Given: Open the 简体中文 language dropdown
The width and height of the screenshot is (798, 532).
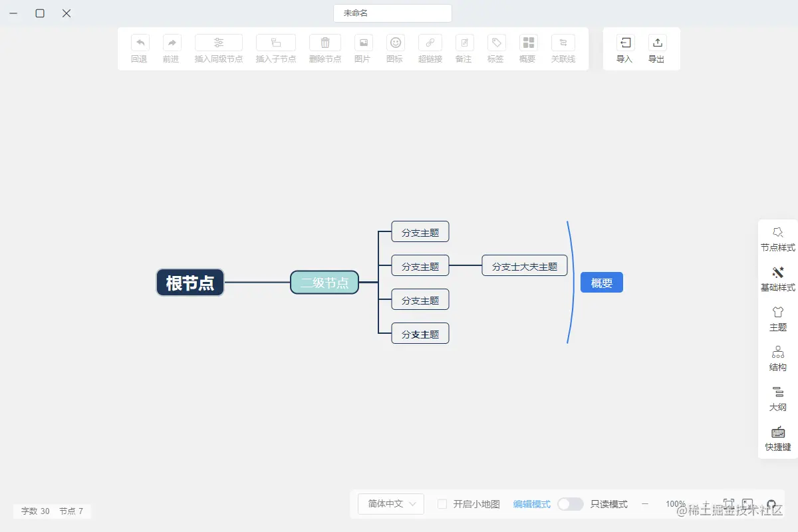Looking at the screenshot, I should coord(391,504).
